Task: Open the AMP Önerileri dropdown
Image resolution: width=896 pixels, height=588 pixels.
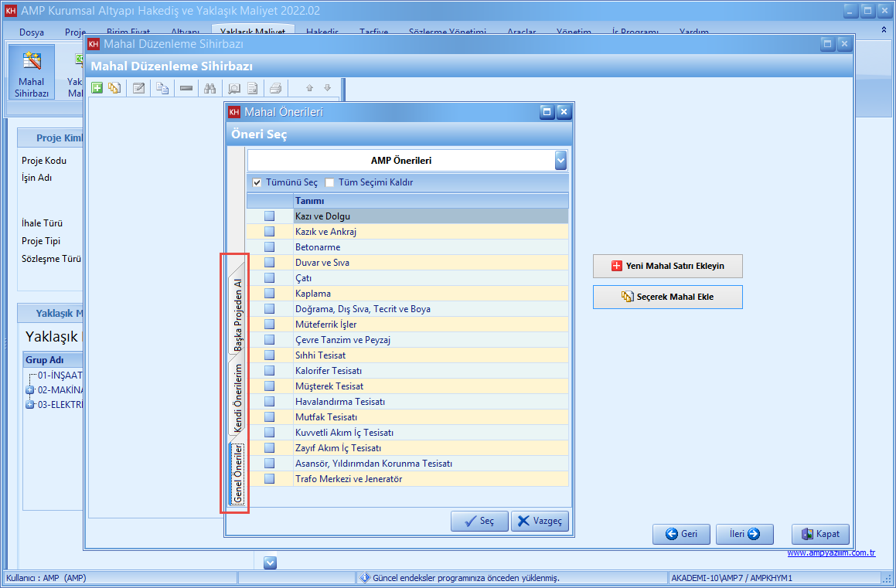Action: pos(560,161)
